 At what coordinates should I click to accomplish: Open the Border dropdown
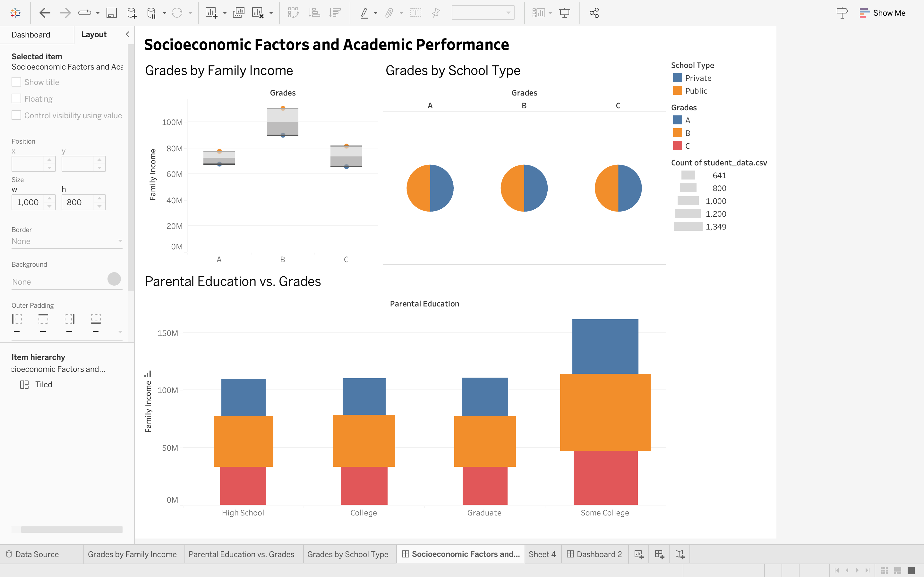pyautogui.click(x=67, y=241)
